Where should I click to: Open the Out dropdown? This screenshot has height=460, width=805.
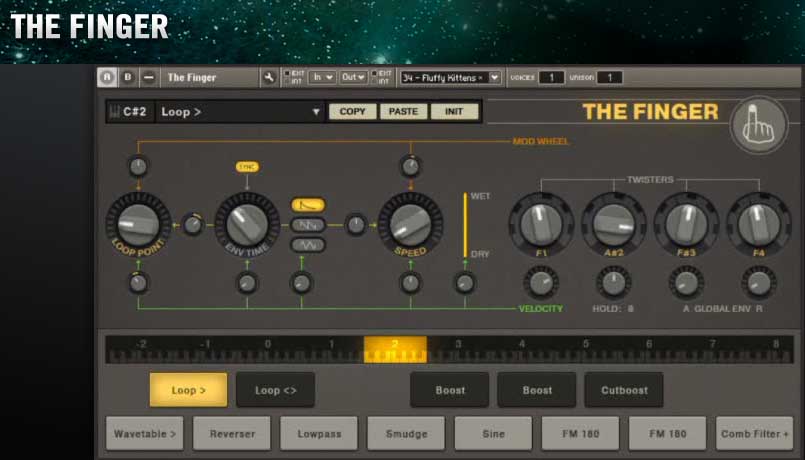[353, 78]
